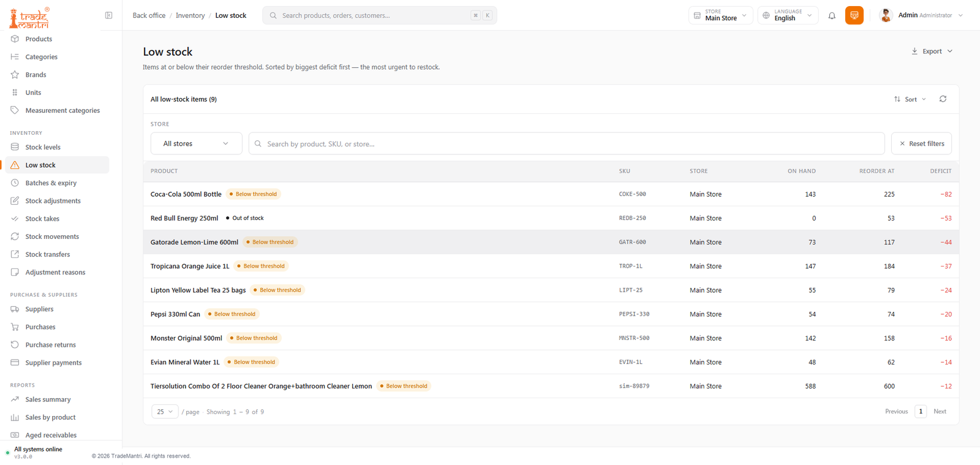The height and width of the screenshot is (465, 980).
Task: Click the search by product, SKU field
Action: click(567, 143)
